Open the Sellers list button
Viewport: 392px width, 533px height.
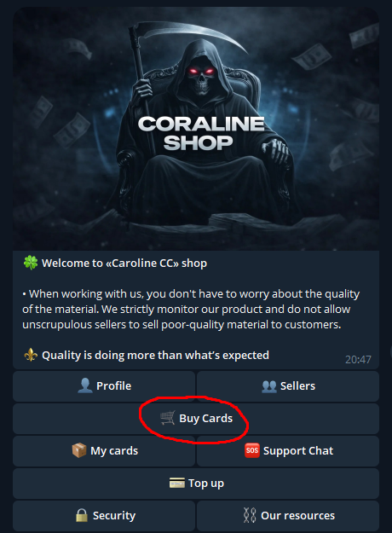click(x=297, y=385)
